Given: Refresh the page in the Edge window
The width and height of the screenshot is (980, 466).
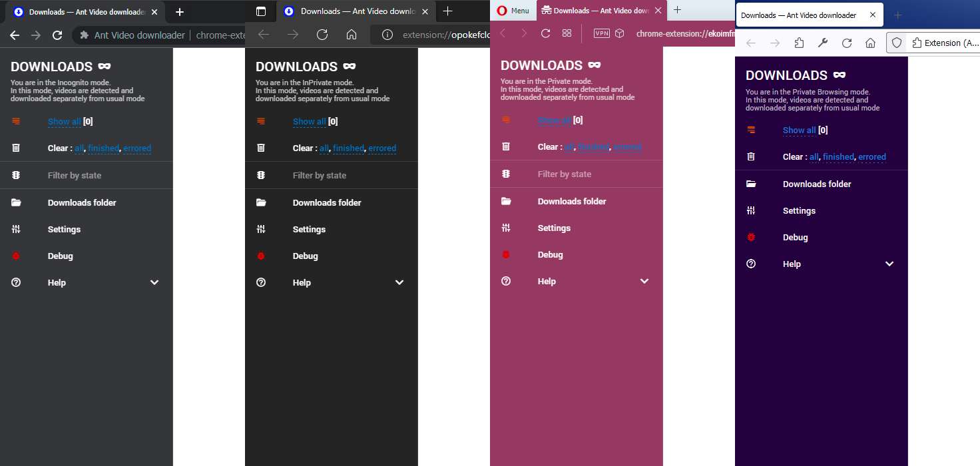Looking at the screenshot, I should point(322,35).
